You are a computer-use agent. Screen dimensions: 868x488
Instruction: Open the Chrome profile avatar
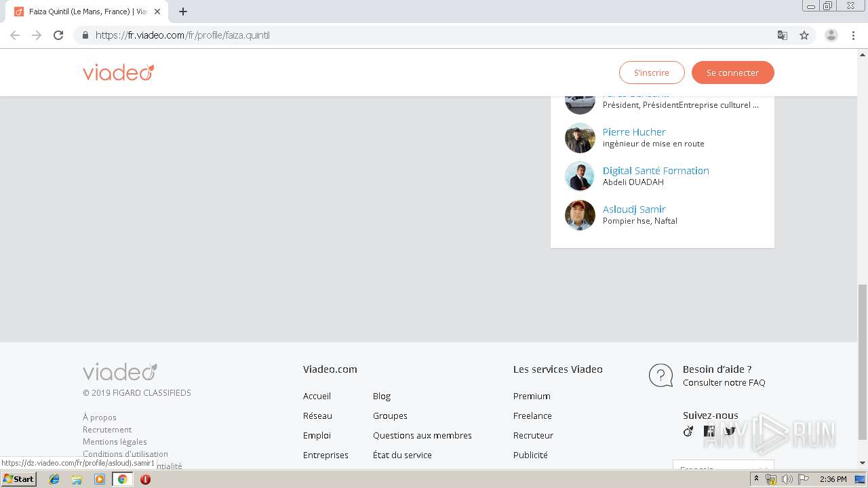point(831,35)
